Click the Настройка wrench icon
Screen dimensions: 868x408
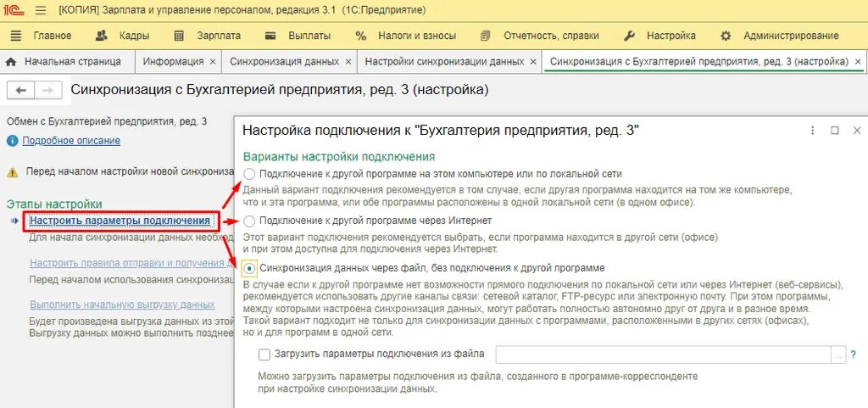[x=629, y=36]
